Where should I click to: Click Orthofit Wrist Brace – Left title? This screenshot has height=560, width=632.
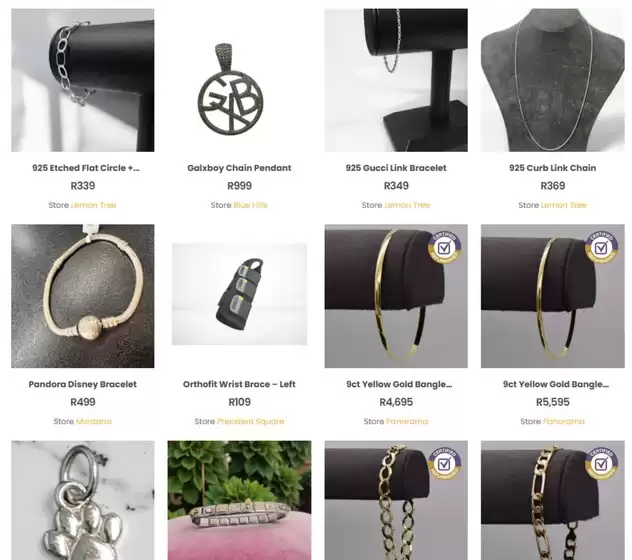(x=239, y=384)
